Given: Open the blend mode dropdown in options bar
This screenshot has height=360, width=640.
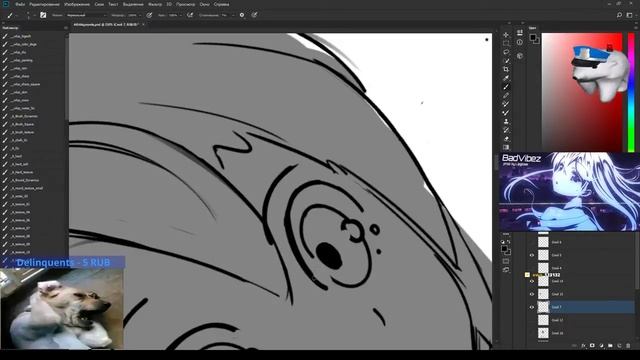Looking at the screenshot, I should (86, 15).
